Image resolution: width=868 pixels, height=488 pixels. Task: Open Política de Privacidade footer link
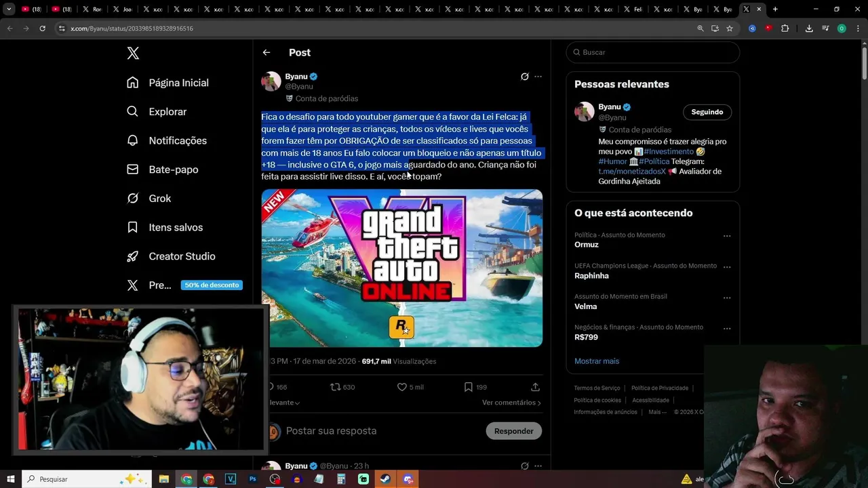pyautogui.click(x=660, y=388)
